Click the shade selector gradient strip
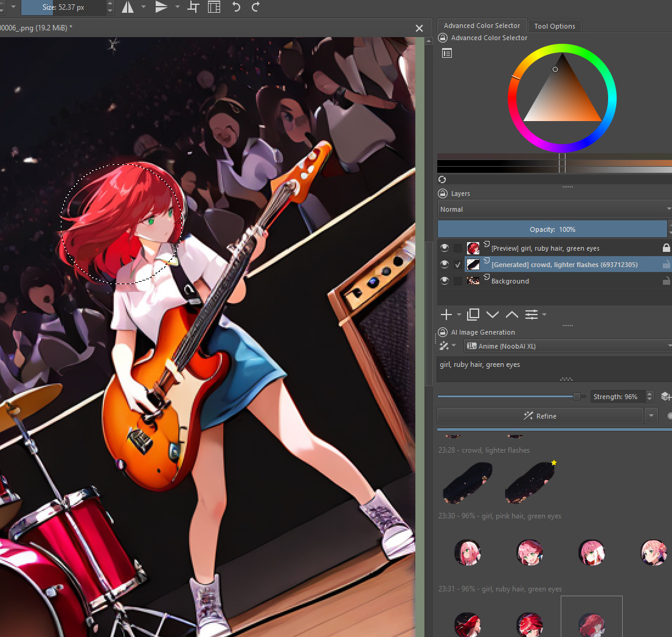The width and height of the screenshot is (672, 637). click(555, 164)
